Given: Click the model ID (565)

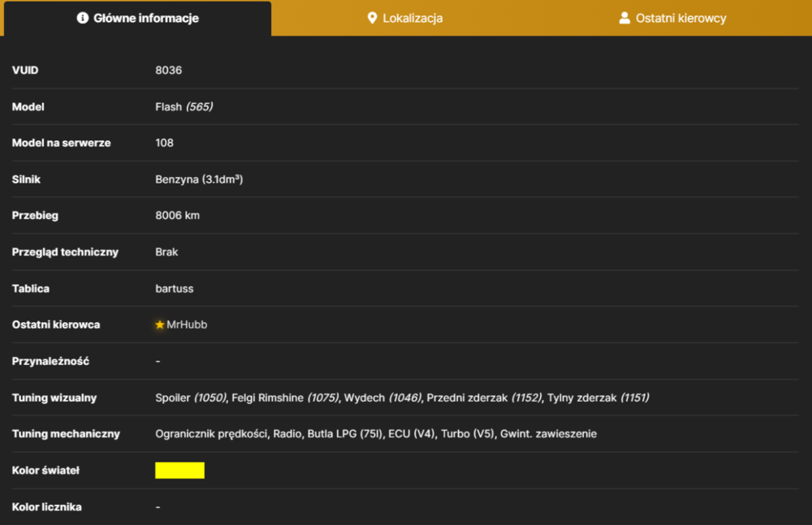Looking at the screenshot, I should coord(200,106).
